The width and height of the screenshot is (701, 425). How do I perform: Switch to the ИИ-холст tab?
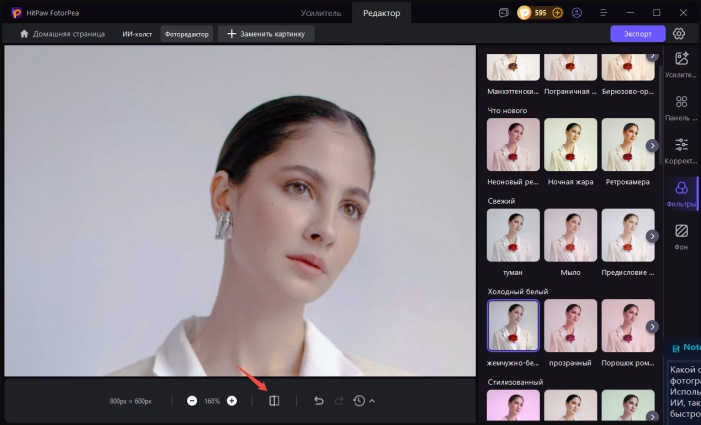point(136,34)
